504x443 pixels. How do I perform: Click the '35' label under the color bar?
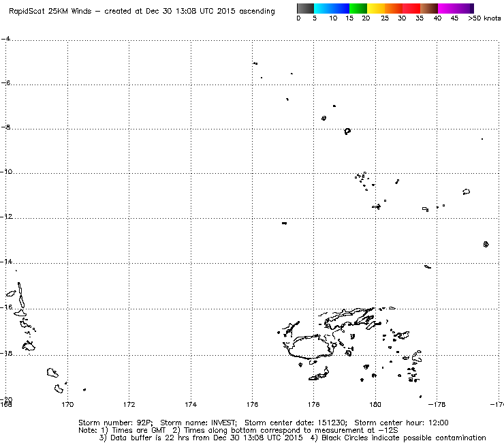[x=420, y=18]
